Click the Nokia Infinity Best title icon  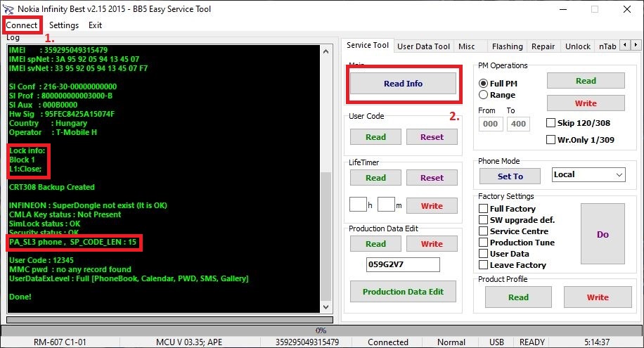pyautogui.click(x=8, y=9)
